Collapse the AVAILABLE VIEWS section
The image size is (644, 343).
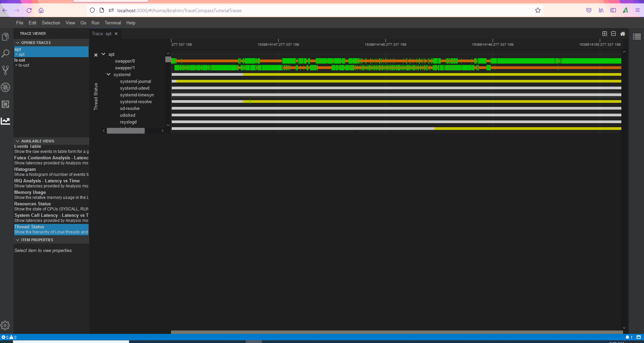pos(18,141)
